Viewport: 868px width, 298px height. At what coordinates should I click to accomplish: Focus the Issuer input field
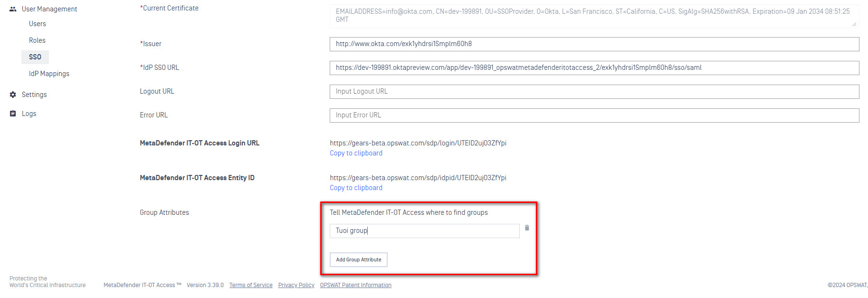[594, 44]
